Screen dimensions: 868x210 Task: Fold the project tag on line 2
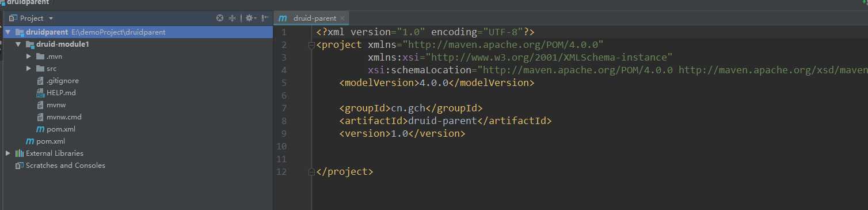(x=311, y=45)
